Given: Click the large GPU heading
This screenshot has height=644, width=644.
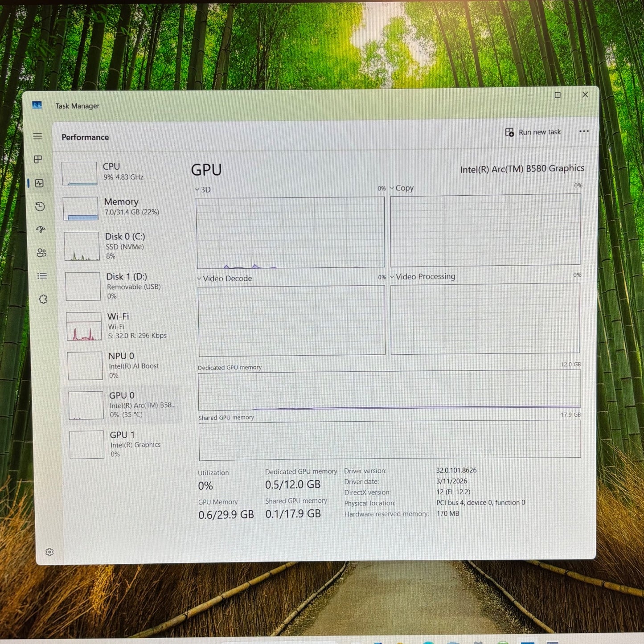Looking at the screenshot, I should pos(206,170).
